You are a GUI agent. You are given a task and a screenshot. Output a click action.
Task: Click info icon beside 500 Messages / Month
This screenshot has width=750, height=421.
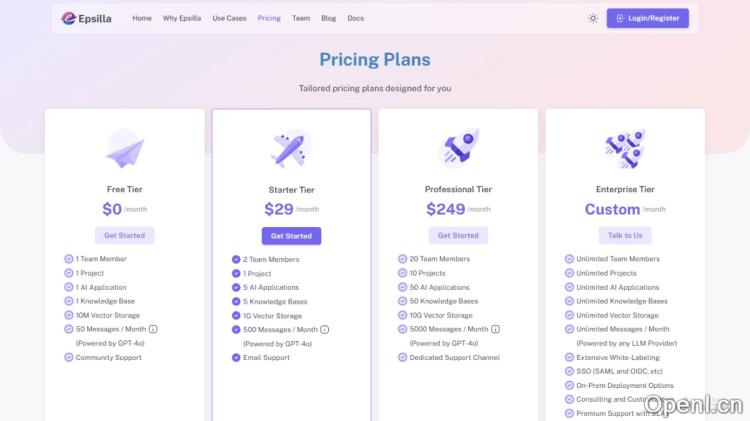[x=325, y=329]
